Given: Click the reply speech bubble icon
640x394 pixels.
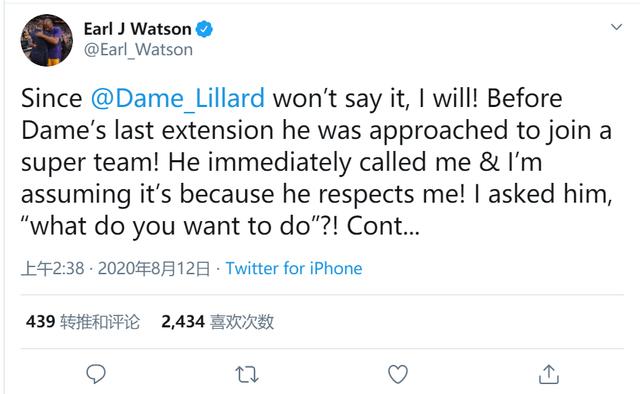Looking at the screenshot, I should (96, 374).
